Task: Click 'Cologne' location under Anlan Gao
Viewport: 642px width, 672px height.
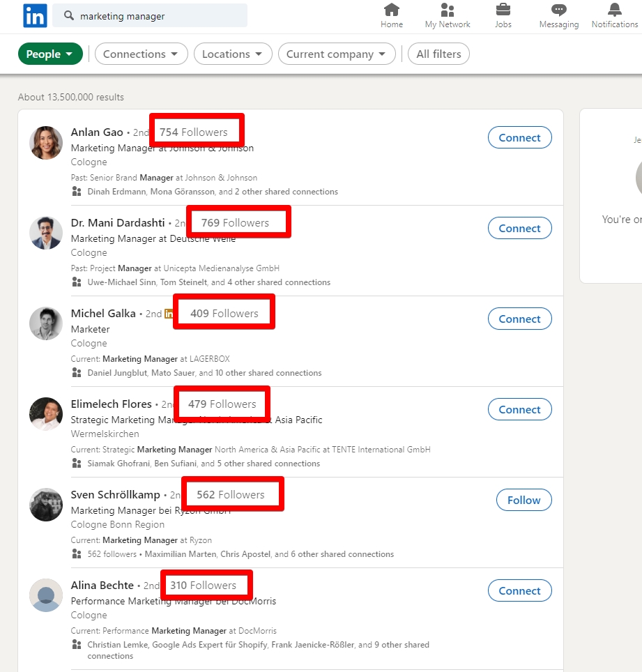Action: [89, 162]
